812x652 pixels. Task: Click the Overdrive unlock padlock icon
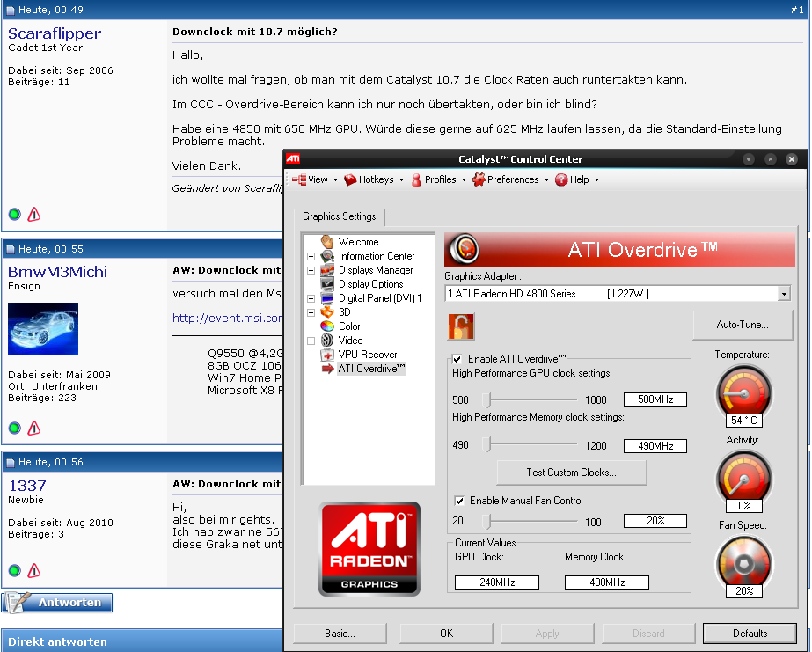(460, 326)
